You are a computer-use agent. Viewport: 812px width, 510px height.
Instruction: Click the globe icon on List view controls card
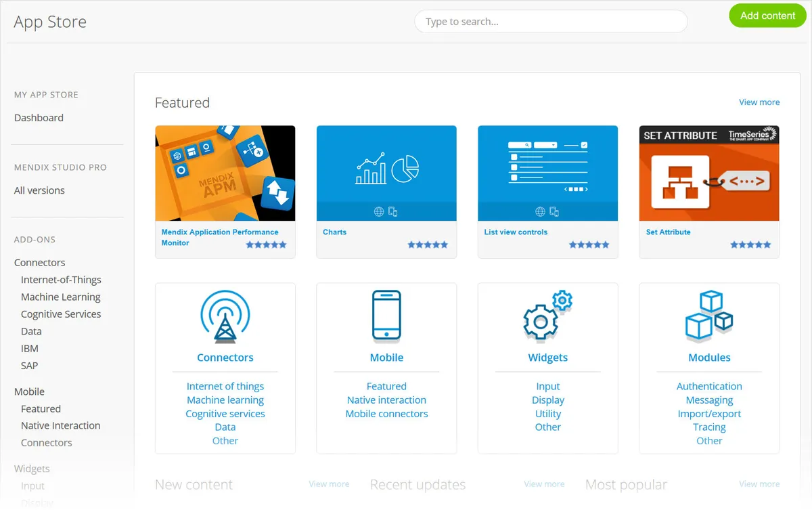540,212
